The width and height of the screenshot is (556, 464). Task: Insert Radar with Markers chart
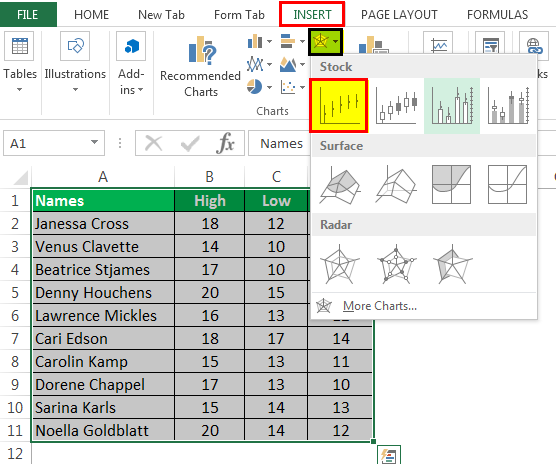pos(396,264)
